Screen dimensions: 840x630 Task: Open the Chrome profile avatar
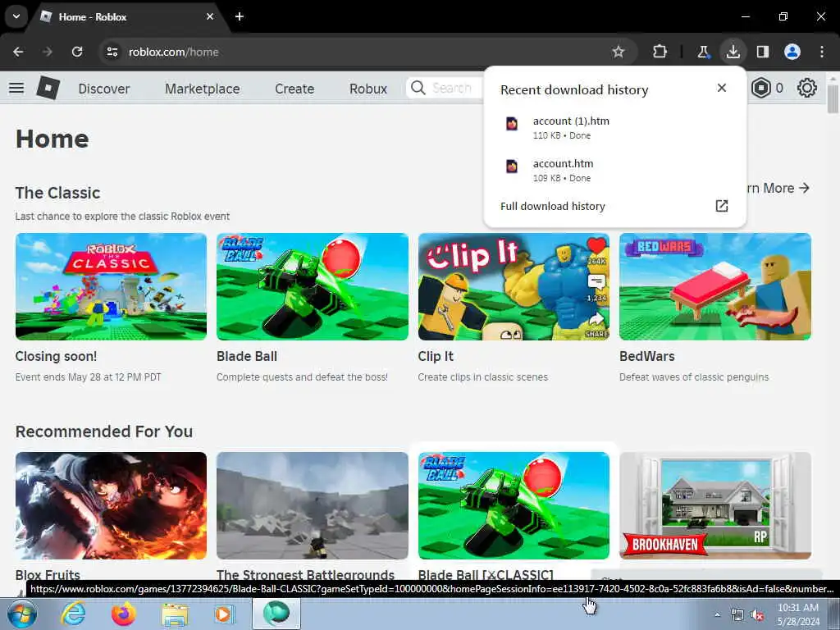[x=792, y=52]
